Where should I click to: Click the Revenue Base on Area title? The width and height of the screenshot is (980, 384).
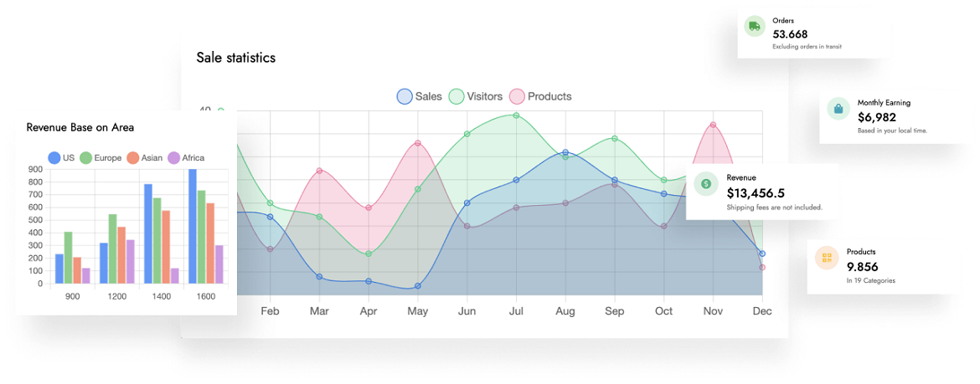80,127
